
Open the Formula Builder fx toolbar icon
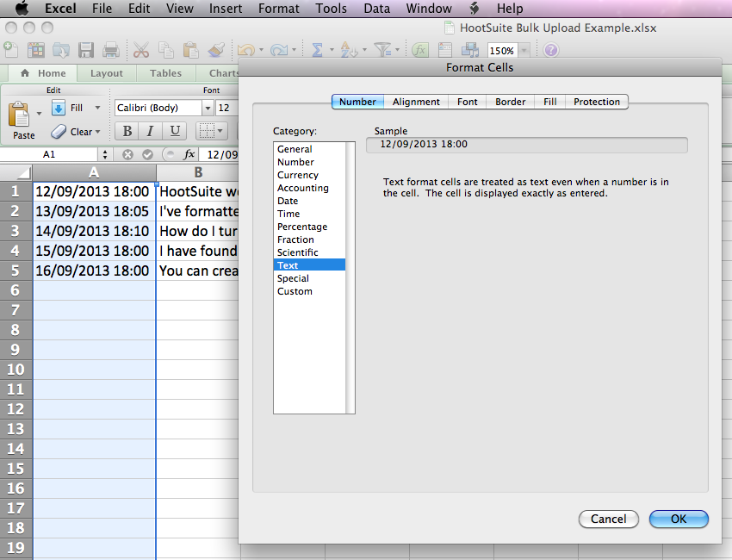420,49
